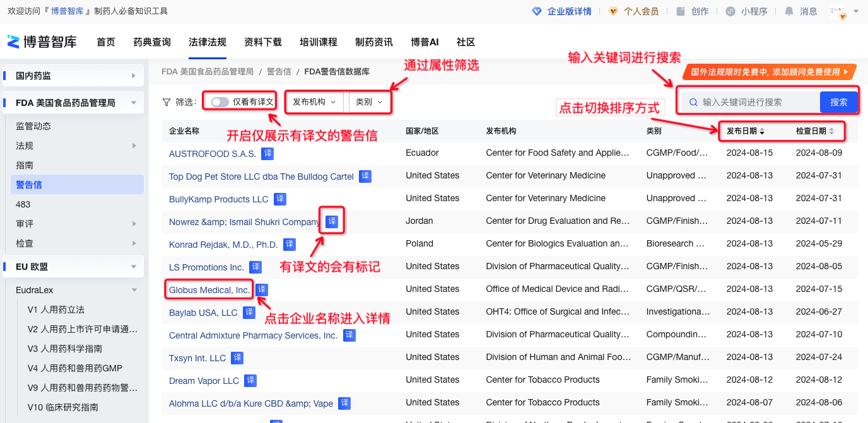Toggle the 仅看有译文 switch

pyautogui.click(x=220, y=102)
